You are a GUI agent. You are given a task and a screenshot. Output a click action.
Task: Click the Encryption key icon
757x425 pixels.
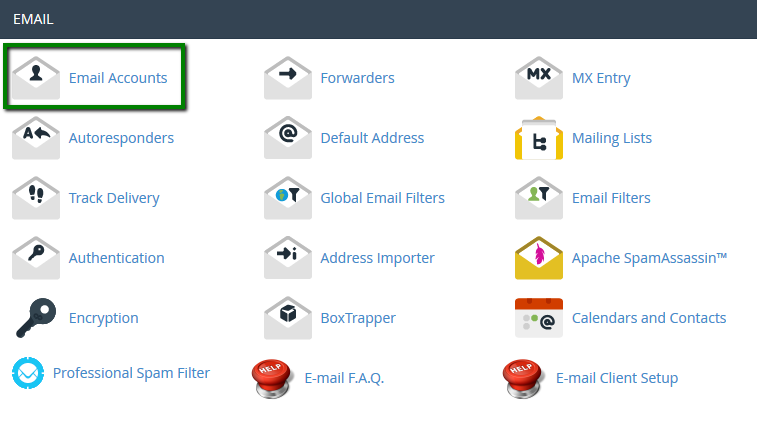coord(36,318)
